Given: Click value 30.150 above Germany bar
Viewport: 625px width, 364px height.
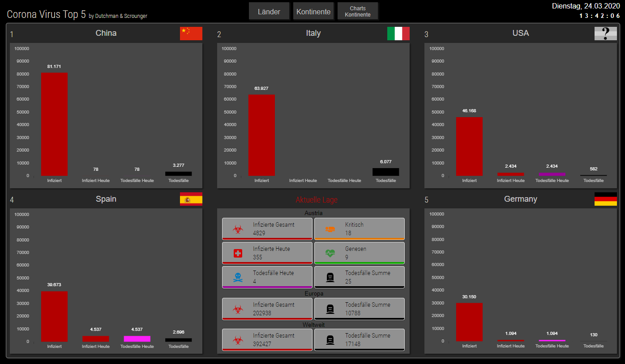Looking at the screenshot, I should pyautogui.click(x=469, y=297).
